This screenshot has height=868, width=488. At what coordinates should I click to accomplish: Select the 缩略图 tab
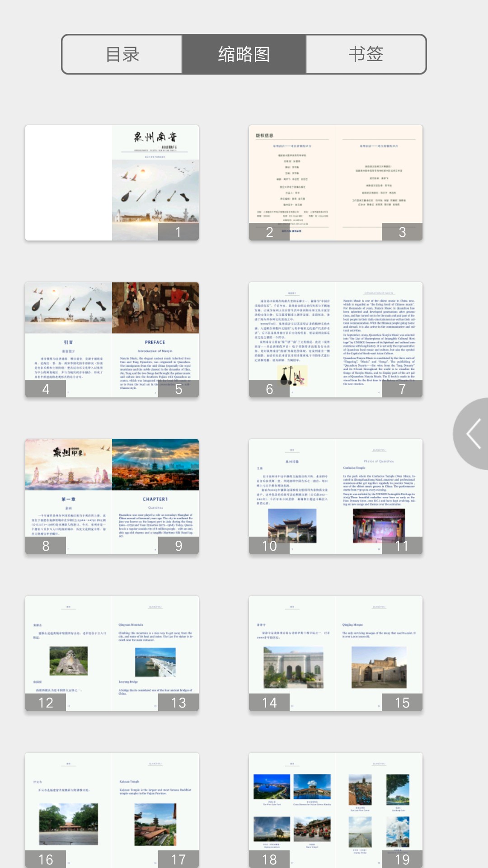coord(244,54)
